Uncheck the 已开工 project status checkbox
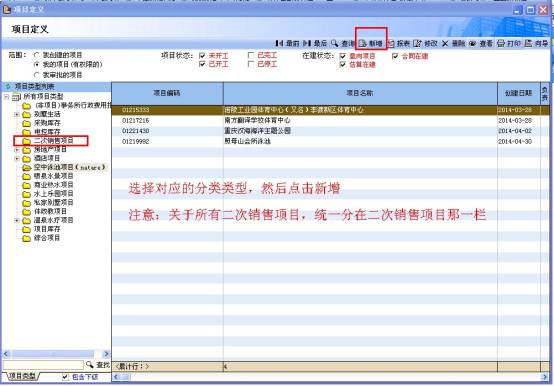The width and height of the screenshot is (554, 386). (202, 64)
